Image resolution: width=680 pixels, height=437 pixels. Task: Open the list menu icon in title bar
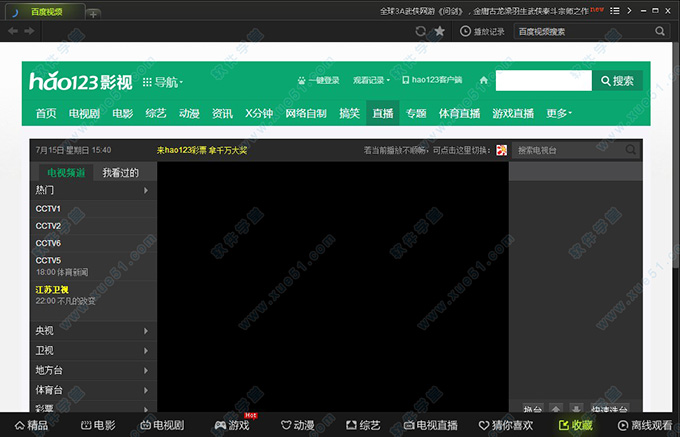click(615, 11)
